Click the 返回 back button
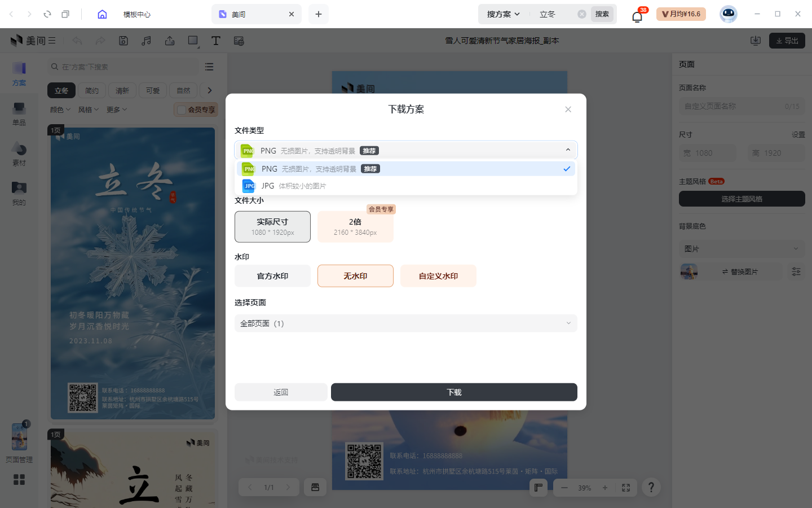 coord(281,392)
